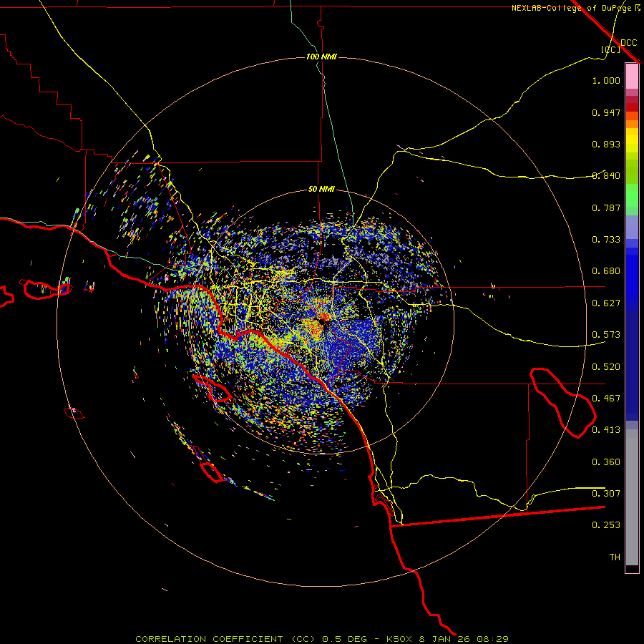Click the pink top segment of color bar
Viewport: 644px width, 644px height.
pyautogui.click(x=632, y=77)
